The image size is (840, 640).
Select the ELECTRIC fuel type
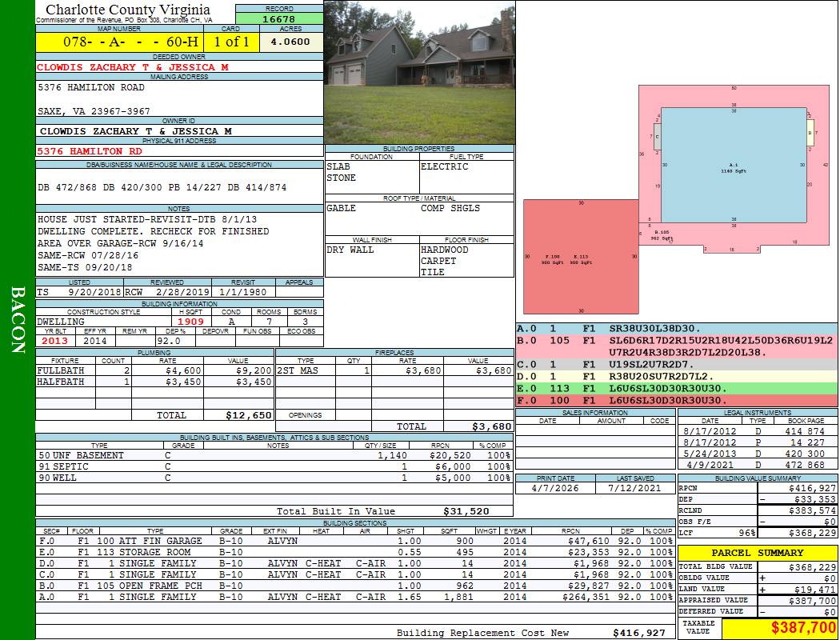point(445,166)
